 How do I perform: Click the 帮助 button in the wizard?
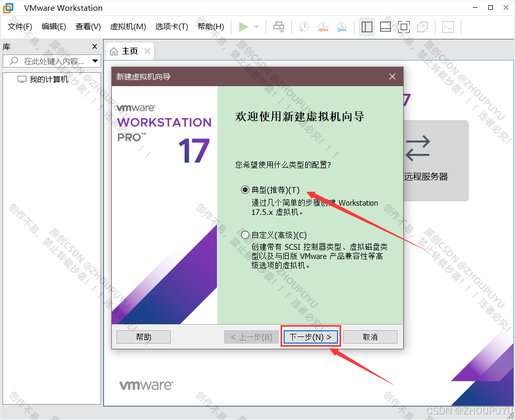[x=144, y=337]
